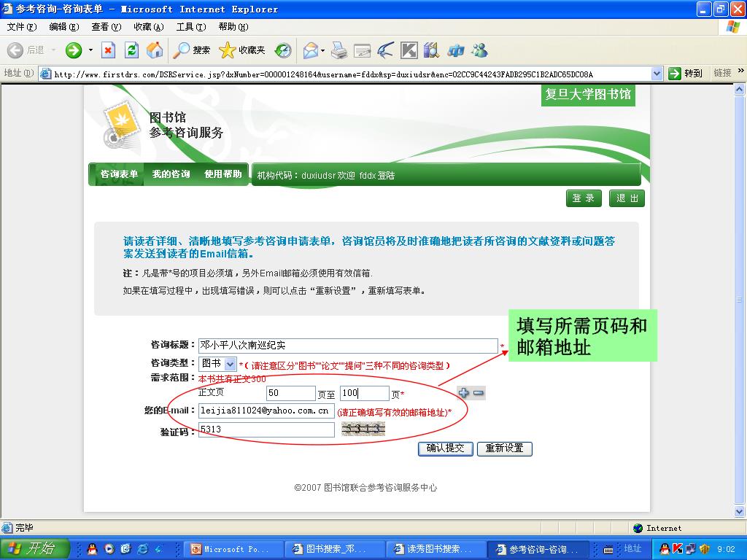Switch to the 咨询表单 tab

pos(119,174)
